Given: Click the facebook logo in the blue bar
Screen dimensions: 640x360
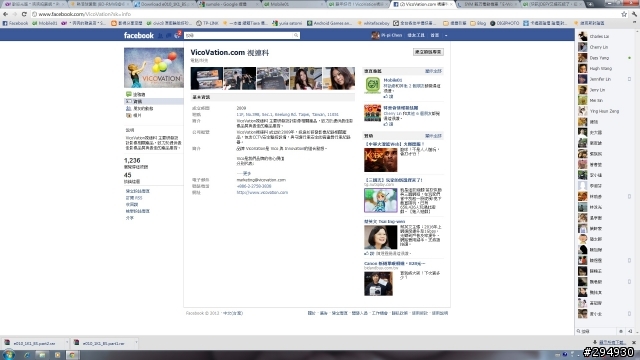Looking at the screenshot, I should [x=139, y=36].
